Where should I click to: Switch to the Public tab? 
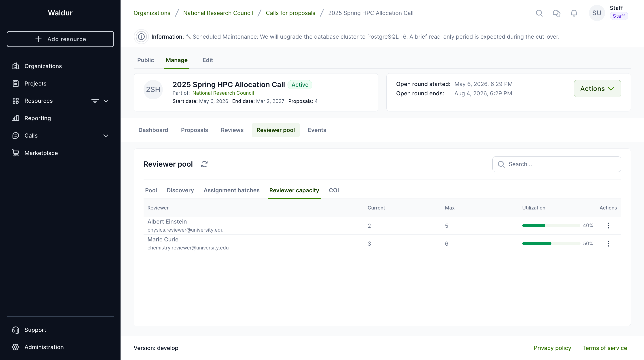pos(146,60)
